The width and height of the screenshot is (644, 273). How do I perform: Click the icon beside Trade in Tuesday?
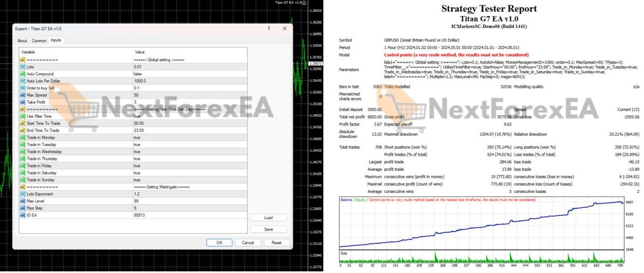23,144
